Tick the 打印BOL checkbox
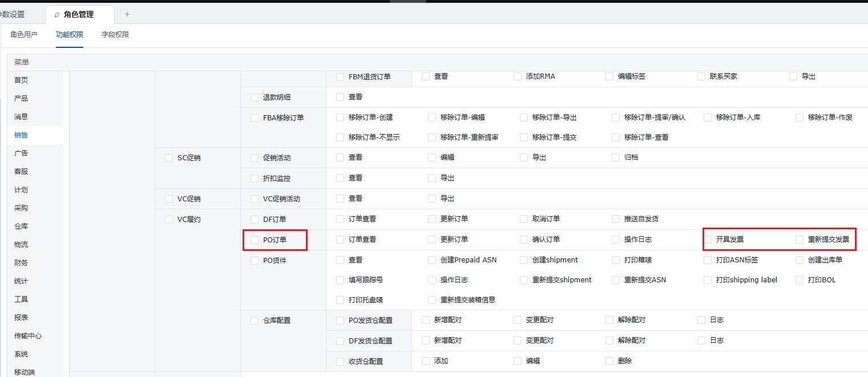This screenshot has height=377, width=868. [800, 280]
